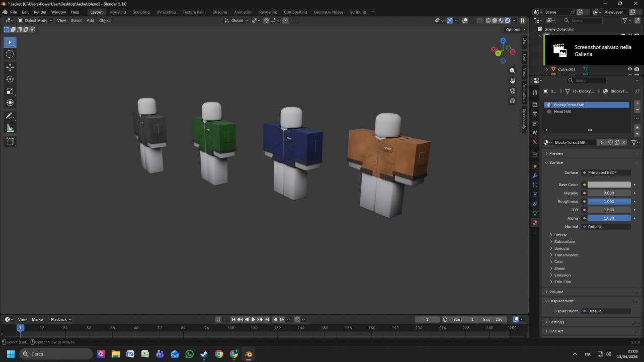Activate the Scale tool

(10, 90)
